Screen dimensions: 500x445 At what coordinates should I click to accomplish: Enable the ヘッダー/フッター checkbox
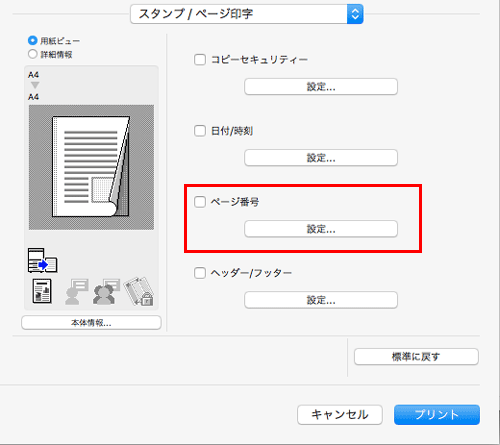tap(200, 273)
